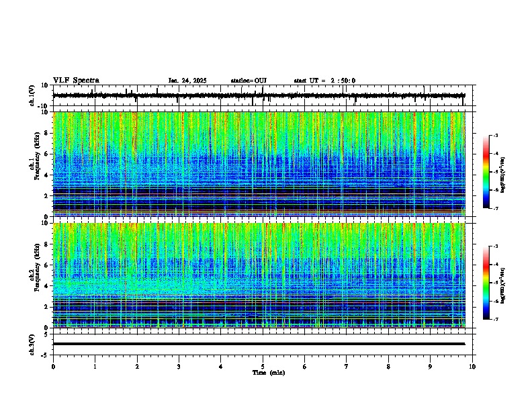
Task: Click the "Time (min)" x-axis label
Action: click(269, 373)
